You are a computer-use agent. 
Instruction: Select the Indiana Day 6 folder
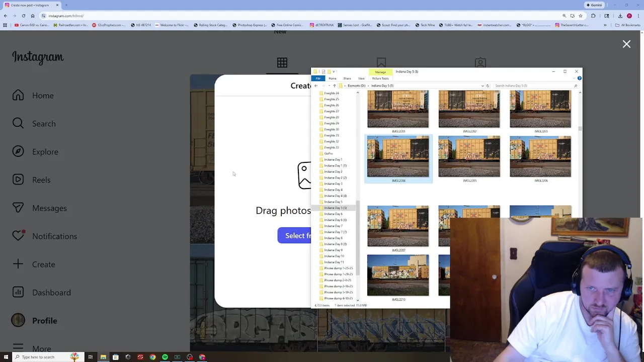(333, 214)
